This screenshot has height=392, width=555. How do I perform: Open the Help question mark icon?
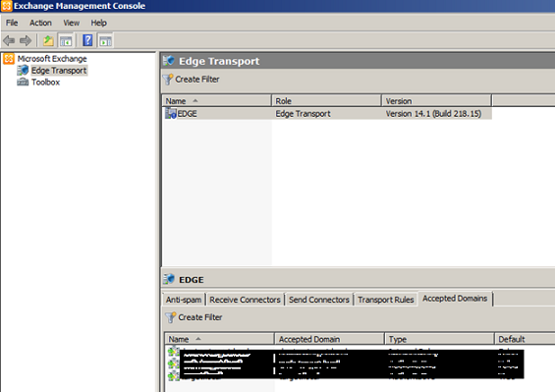click(87, 40)
